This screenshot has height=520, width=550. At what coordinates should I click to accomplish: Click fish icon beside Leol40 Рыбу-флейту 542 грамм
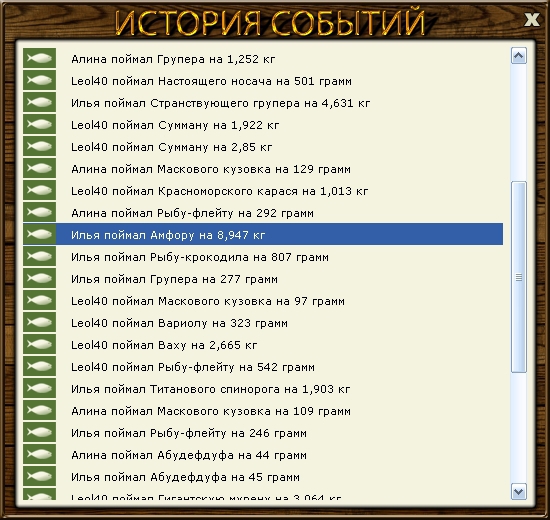pos(39,366)
